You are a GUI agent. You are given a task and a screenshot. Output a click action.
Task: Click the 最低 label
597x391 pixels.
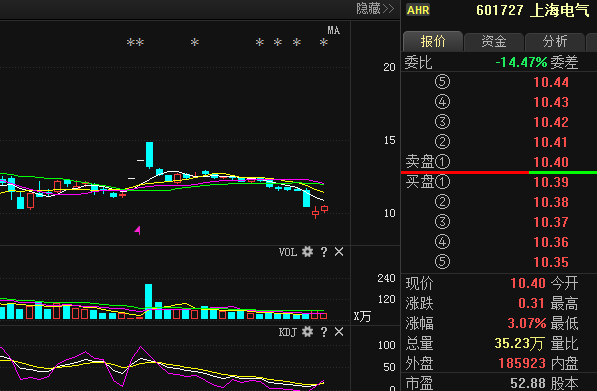pyautogui.click(x=565, y=324)
